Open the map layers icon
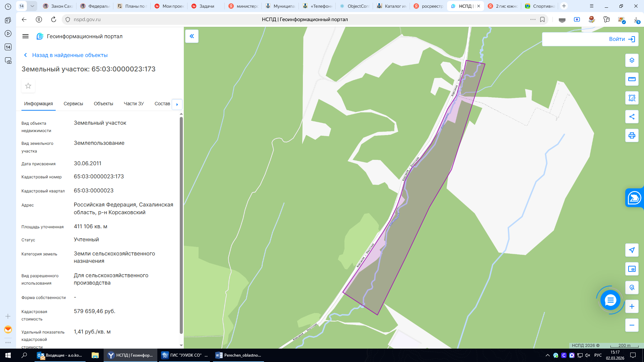The height and width of the screenshot is (362, 644). [x=632, y=60]
